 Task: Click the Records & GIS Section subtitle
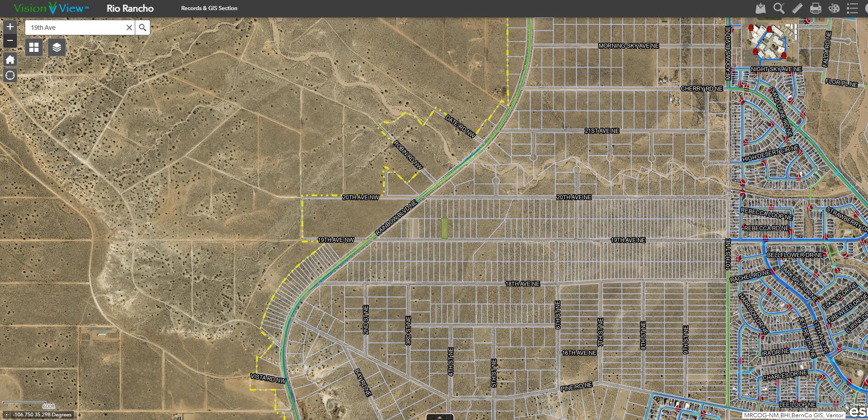[x=209, y=8]
